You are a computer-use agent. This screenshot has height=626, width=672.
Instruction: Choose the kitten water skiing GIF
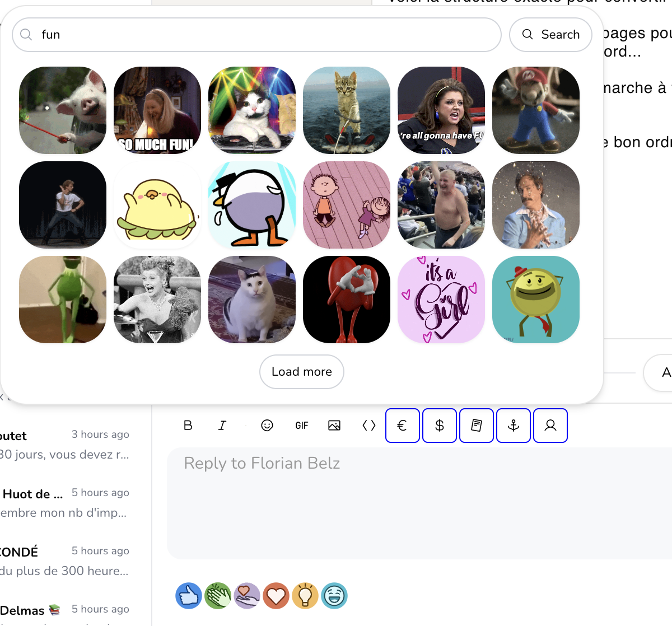tap(347, 110)
